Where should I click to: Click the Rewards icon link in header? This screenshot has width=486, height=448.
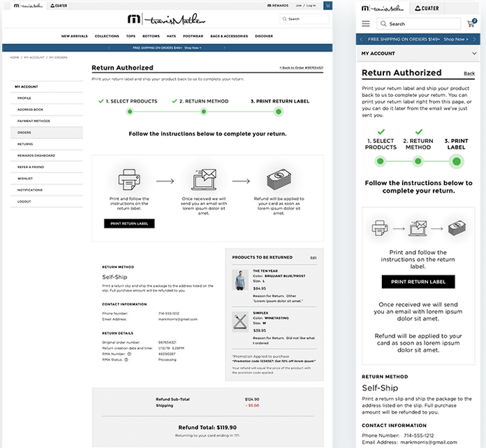coord(278,6)
